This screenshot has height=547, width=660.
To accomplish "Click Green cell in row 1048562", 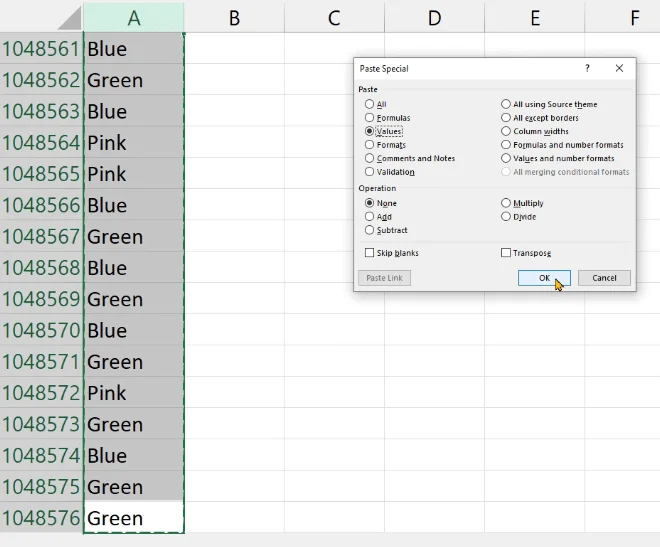I will click(x=134, y=80).
